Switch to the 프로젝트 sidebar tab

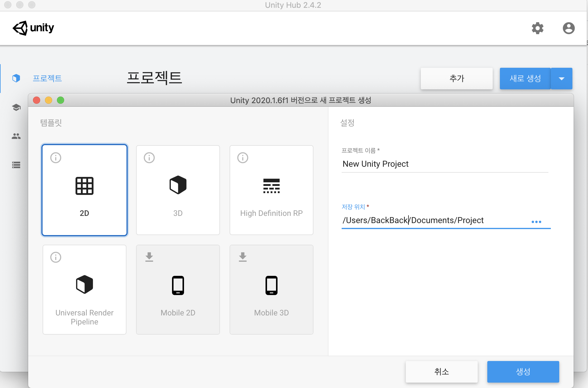tap(47, 78)
